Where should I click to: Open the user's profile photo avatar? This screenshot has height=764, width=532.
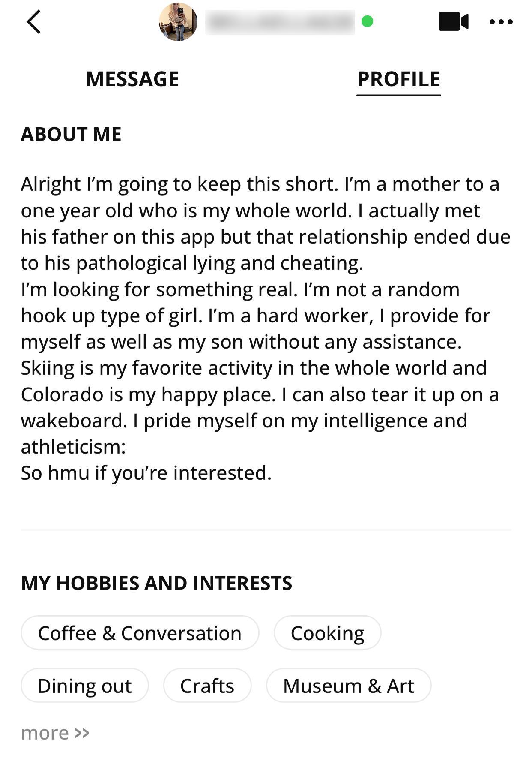pyautogui.click(x=178, y=22)
